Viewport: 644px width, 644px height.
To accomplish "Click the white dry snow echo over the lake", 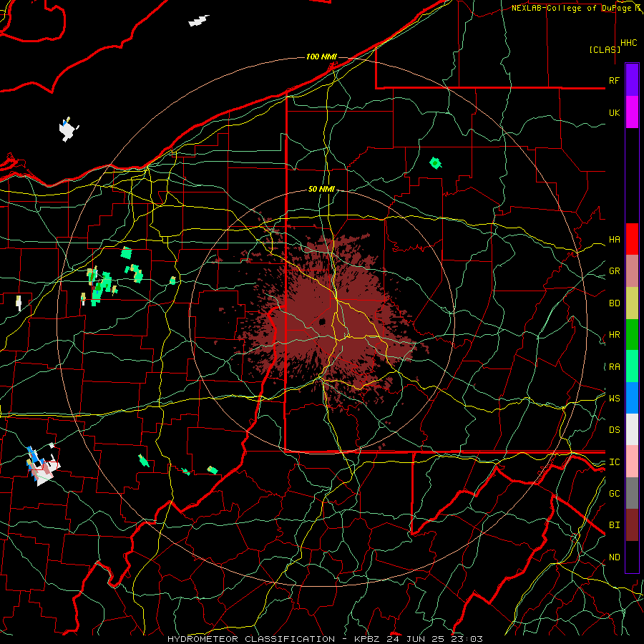I will click(x=69, y=130).
